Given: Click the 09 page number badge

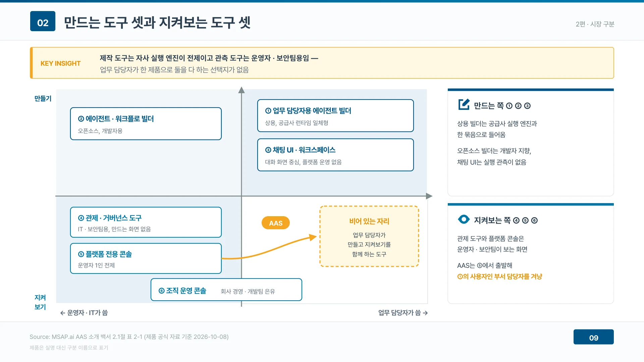Looking at the screenshot, I should tap(593, 337).
